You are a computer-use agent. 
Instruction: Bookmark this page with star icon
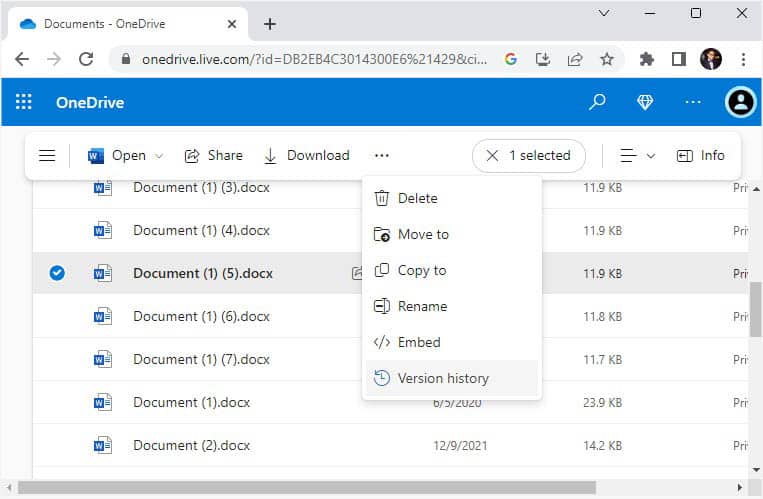(x=606, y=59)
